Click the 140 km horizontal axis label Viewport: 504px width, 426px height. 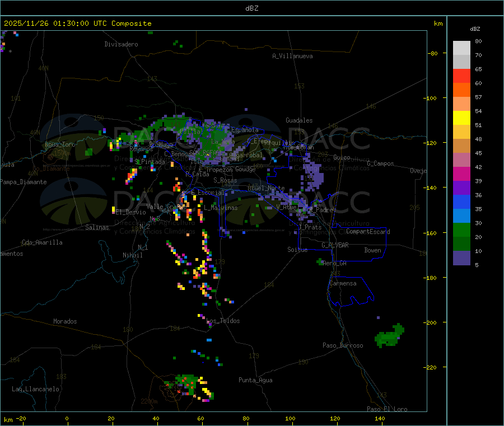(380, 418)
